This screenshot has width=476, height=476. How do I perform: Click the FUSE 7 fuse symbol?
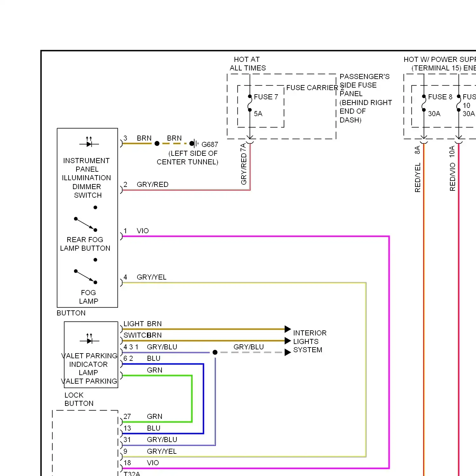[250, 103]
